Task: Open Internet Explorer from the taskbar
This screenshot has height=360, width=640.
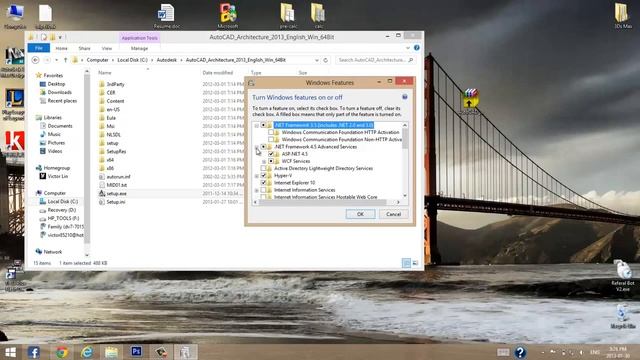Action: (87, 352)
